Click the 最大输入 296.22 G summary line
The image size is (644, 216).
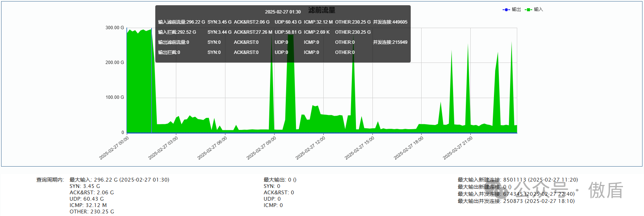point(119,180)
